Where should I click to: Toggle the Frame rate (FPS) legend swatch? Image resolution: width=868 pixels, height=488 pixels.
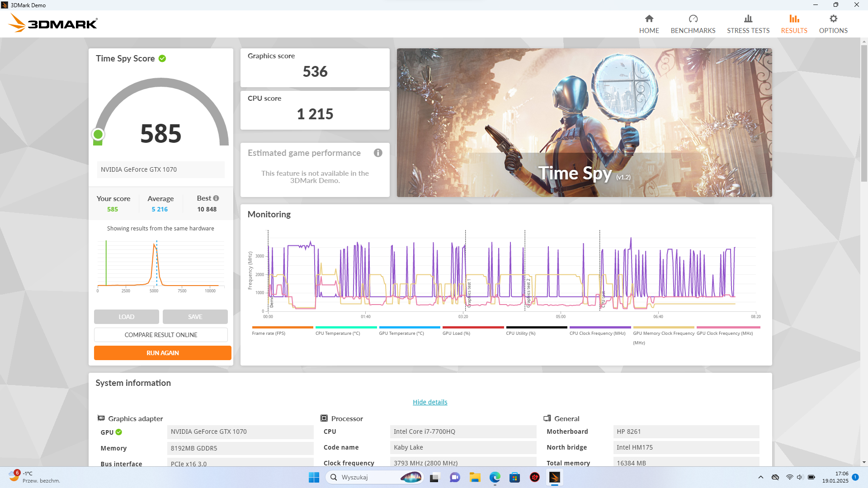click(283, 327)
